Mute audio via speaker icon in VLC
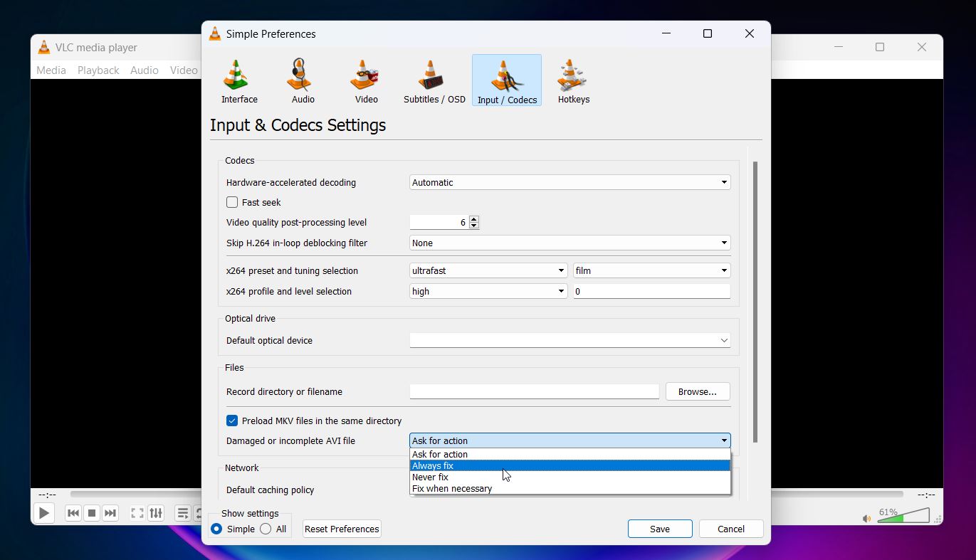 coord(866,519)
